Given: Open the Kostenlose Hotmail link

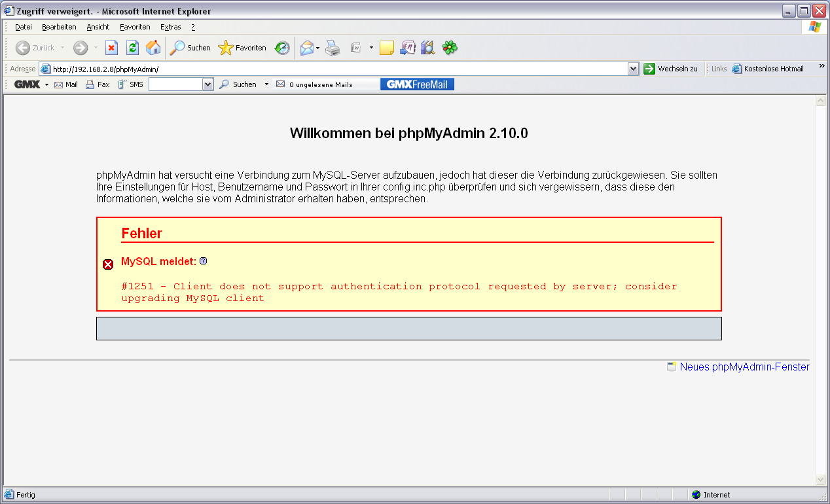Looking at the screenshot, I should pyautogui.click(x=768, y=69).
